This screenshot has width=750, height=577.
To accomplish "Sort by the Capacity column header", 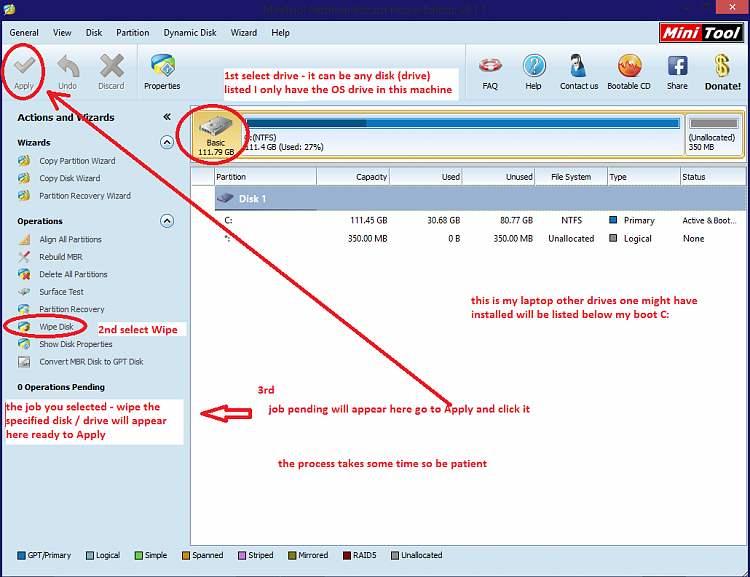I will 353,177.
